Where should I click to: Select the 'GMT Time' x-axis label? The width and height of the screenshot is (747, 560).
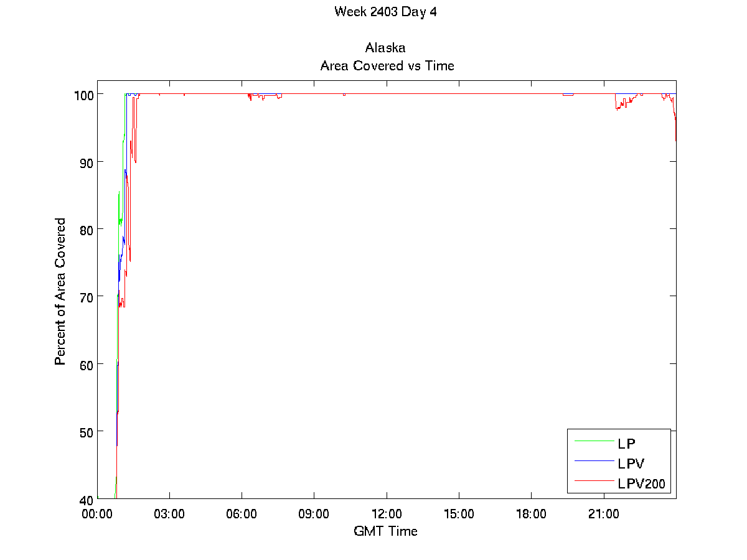click(x=385, y=531)
